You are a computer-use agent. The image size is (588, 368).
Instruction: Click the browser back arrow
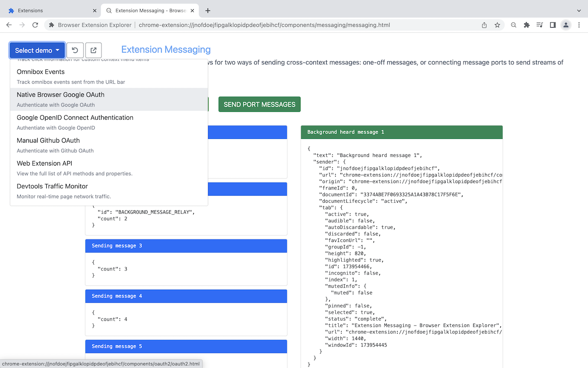coord(9,25)
